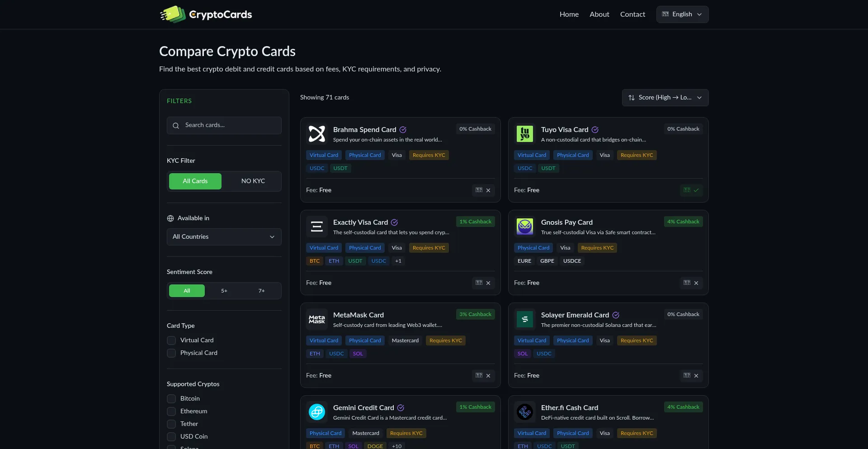
Task: Click Requires KYC tag on Brahma Spend Card
Action: tap(429, 155)
